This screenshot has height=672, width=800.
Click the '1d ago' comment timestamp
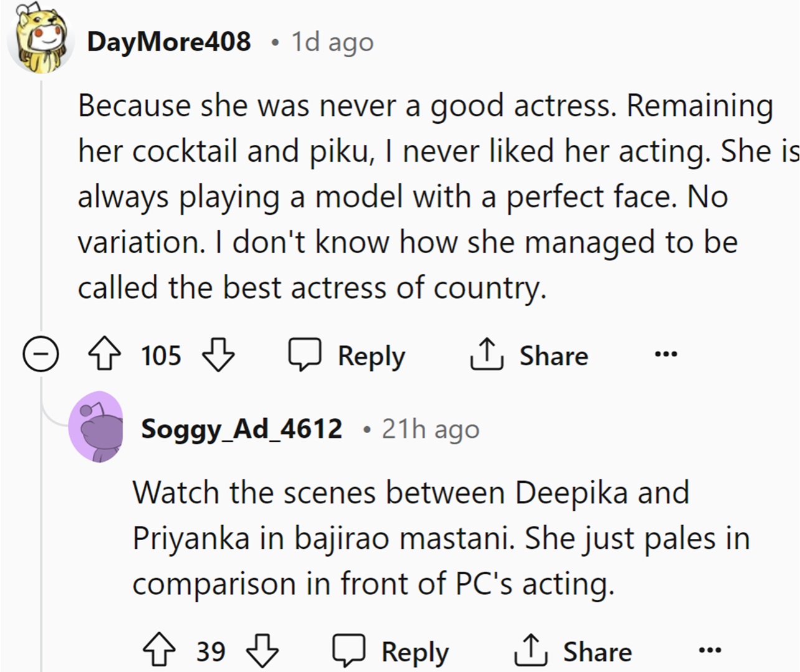click(x=332, y=42)
